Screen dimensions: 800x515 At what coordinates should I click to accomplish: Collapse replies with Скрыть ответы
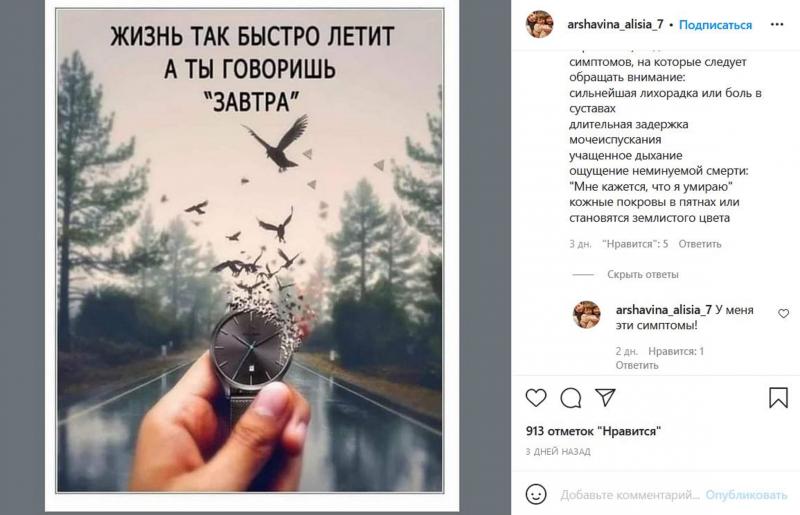(642, 274)
